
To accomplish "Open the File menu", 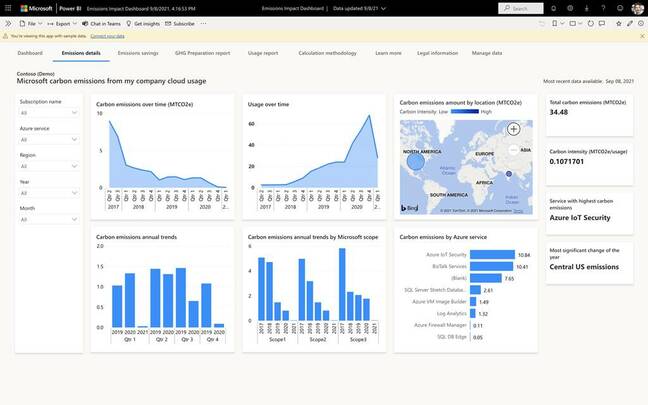I will pos(30,23).
